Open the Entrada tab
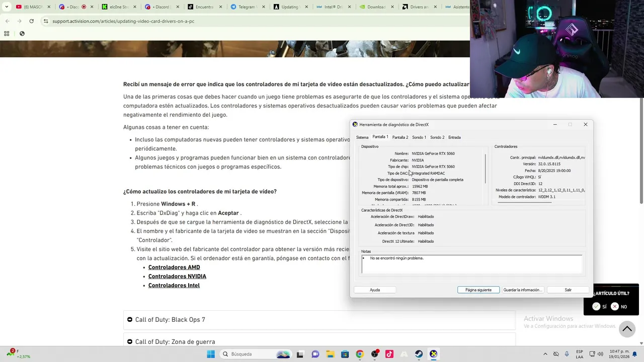Screen dimensions: 644x362 click(x=454, y=137)
